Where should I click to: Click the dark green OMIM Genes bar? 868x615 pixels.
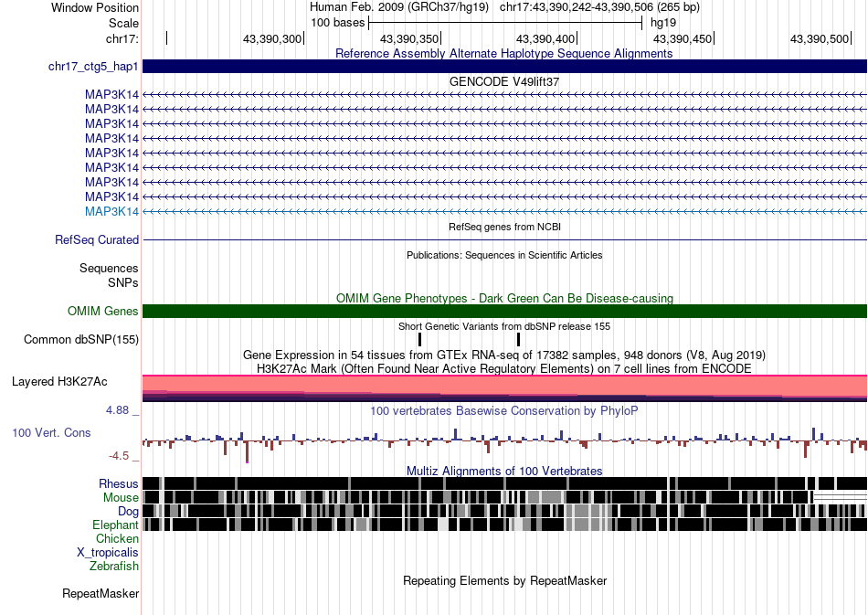505,311
